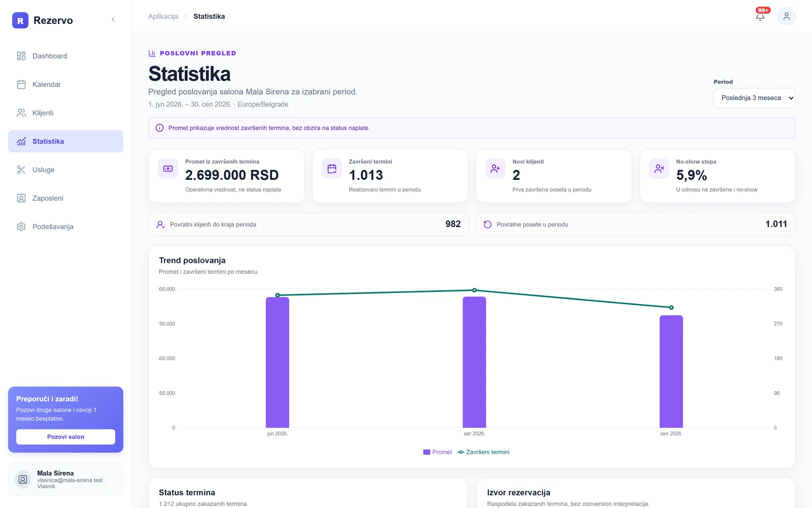Click the 982 povratni klijenti value

tap(453, 224)
